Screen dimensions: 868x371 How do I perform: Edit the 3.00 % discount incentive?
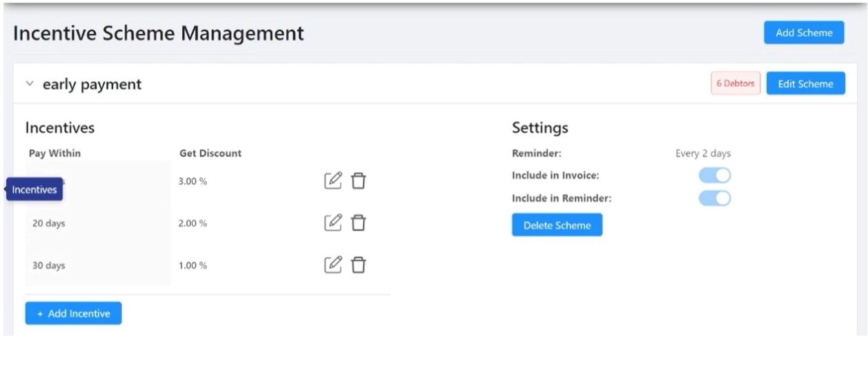(333, 181)
